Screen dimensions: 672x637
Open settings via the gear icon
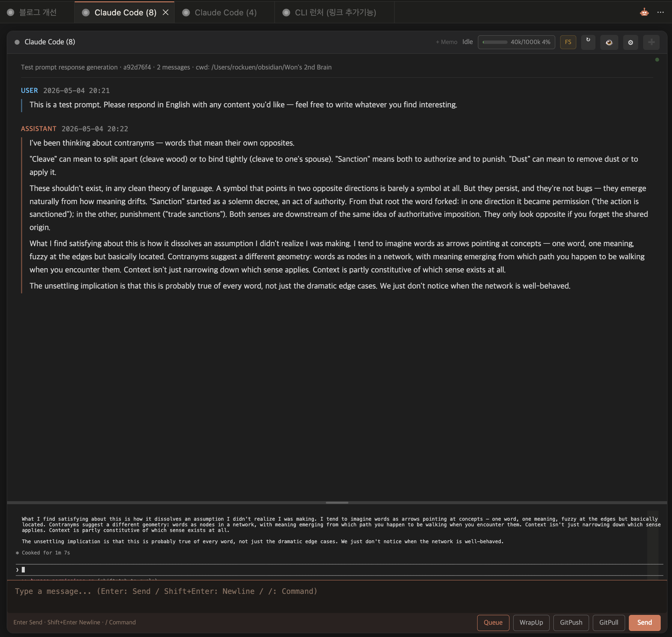pyautogui.click(x=631, y=42)
